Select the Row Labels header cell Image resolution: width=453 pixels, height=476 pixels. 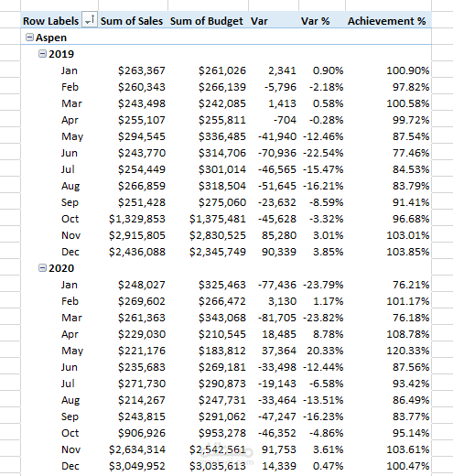click(50, 21)
